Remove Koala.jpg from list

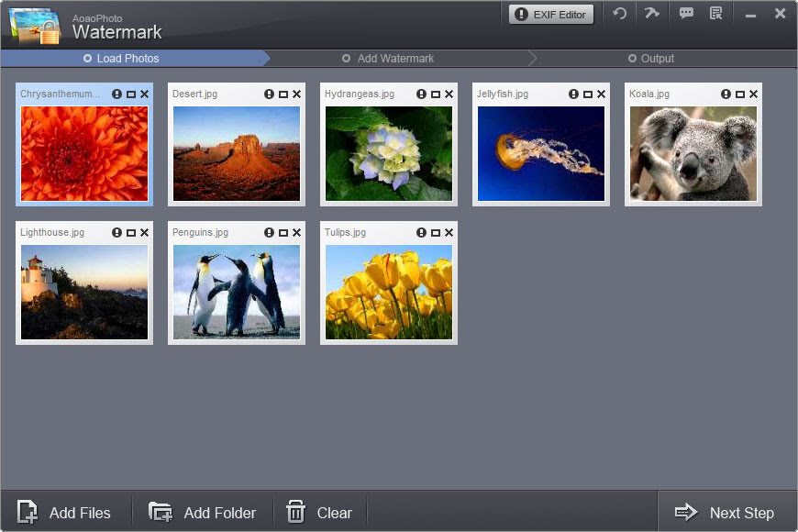coord(753,94)
